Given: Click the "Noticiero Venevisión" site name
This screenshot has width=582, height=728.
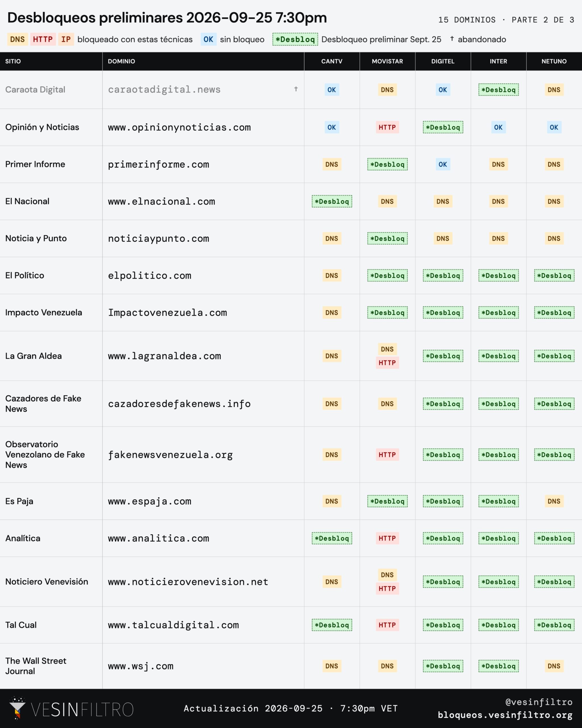Looking at the screenshot, I should coord(47,582).
